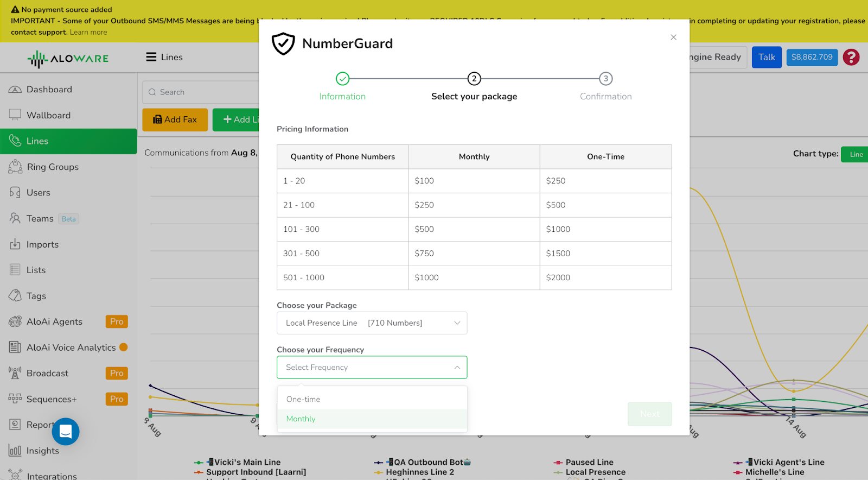Toggle the hamburger menu next to Lines
Screen dimensions: 868x480
151,57
